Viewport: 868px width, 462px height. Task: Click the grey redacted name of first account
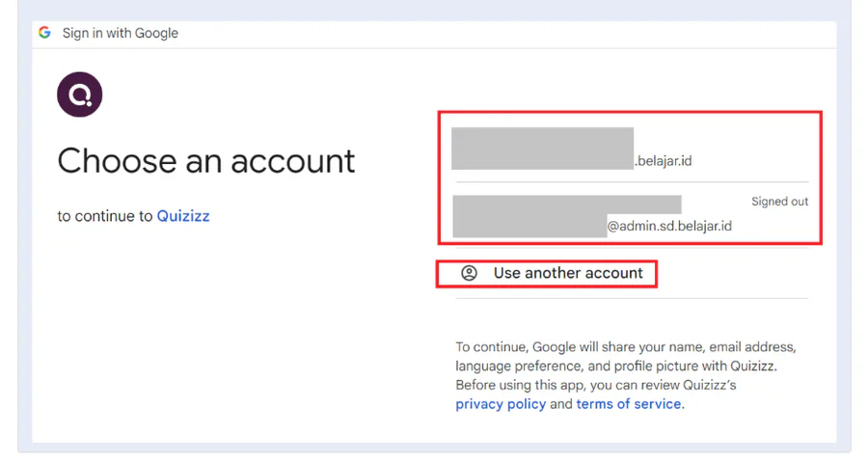[542, 148]
